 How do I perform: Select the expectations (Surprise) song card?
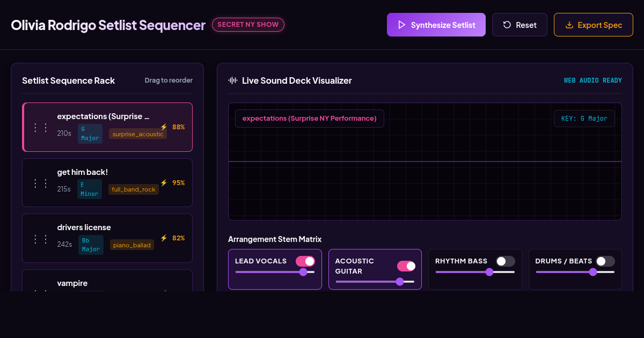tap(107, 127)
